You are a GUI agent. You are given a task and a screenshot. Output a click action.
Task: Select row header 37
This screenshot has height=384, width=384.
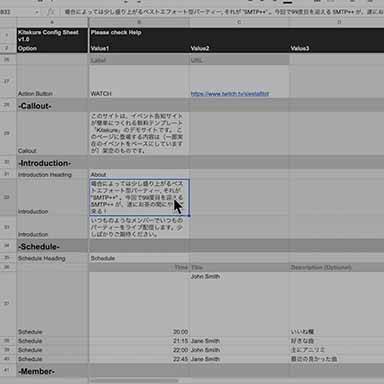click(8, 304)
